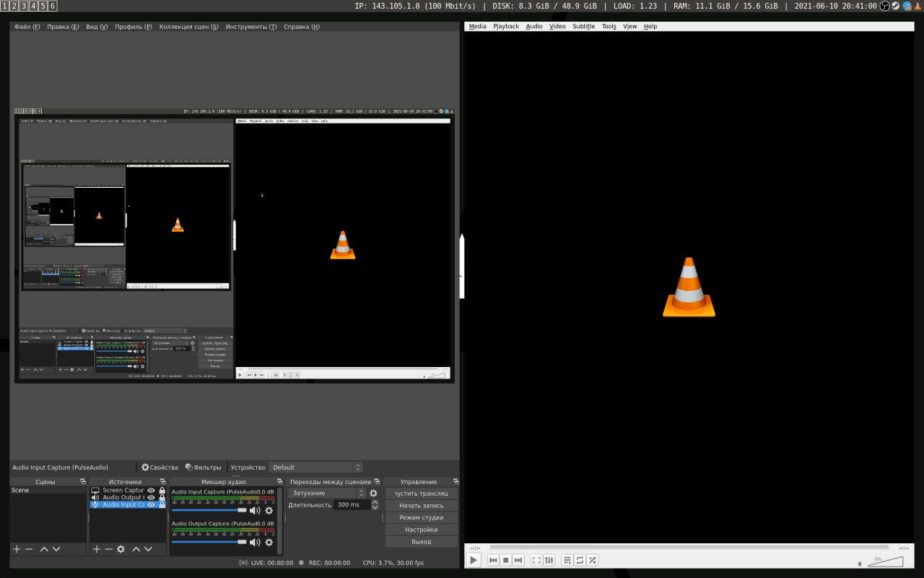Remove the selected source
This screenshot has height=578, width=924.
point(108,549)
